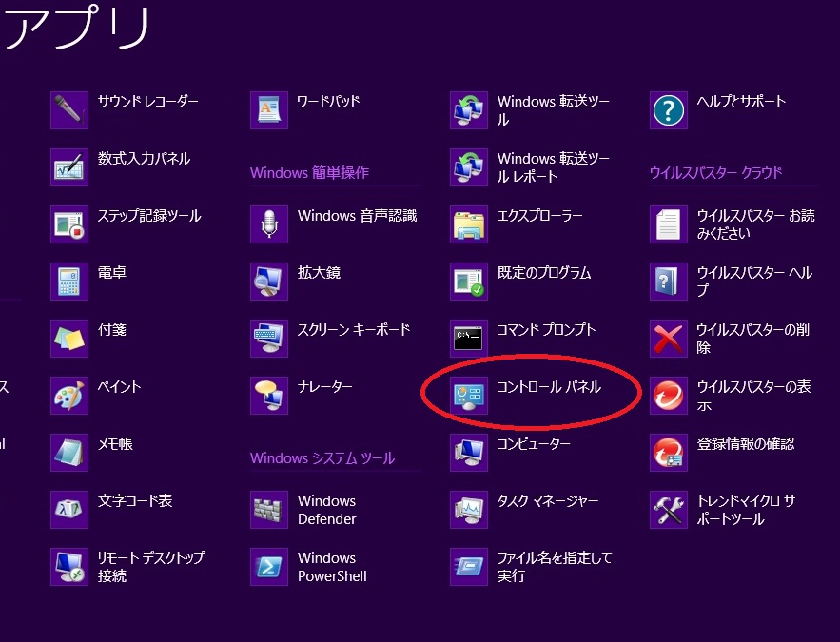Click the Windows Defender label
The width and height of the screenshot is (840, 642).
tap(327, 510)
